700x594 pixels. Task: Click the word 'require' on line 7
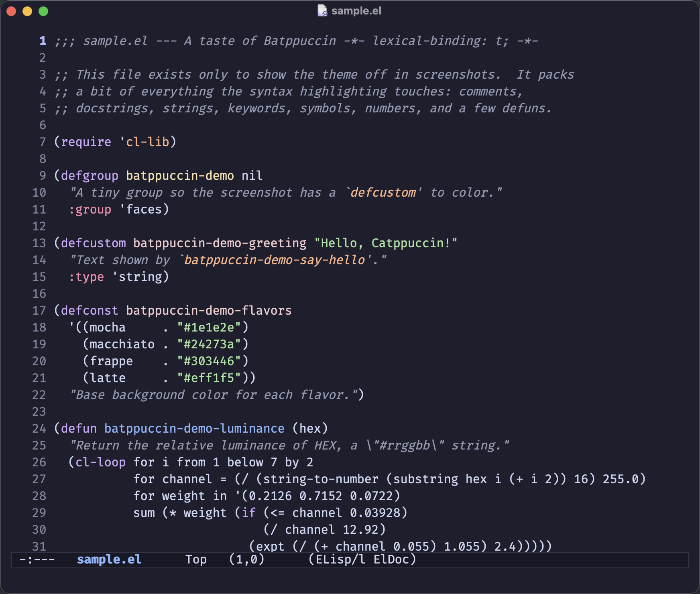click(x=86, y=142)
